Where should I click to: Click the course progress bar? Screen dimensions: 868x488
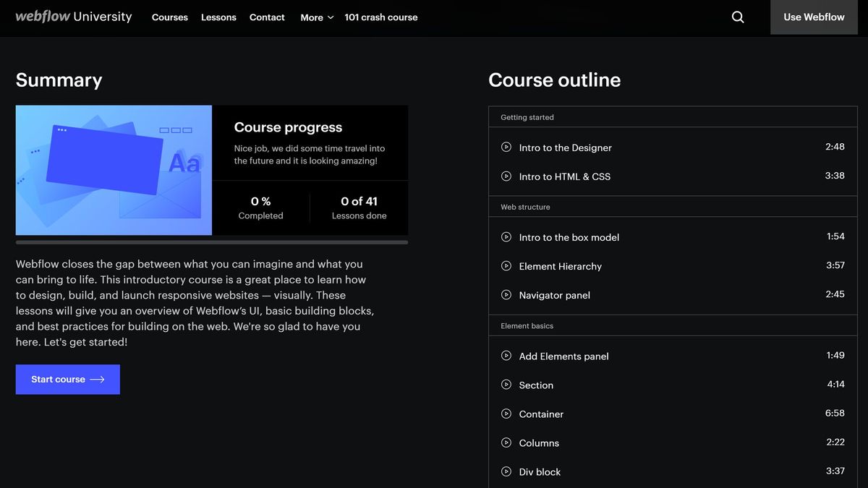212,241
